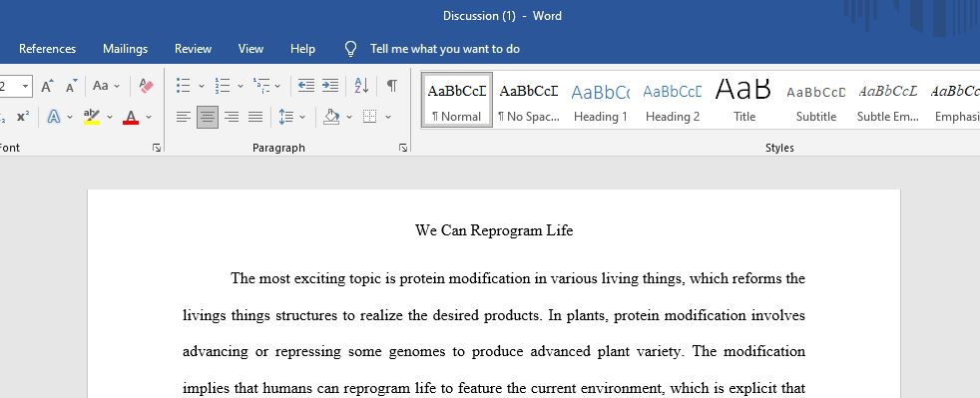Click the Shading paint bucket icon
This screenshot has width=980, height=398.
(x=332, y=117)
